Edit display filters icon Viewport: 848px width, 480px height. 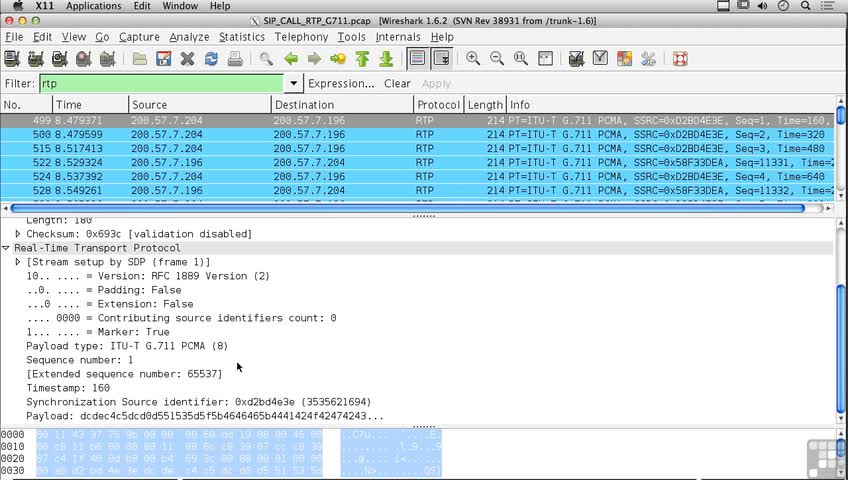tap(600, 58)
